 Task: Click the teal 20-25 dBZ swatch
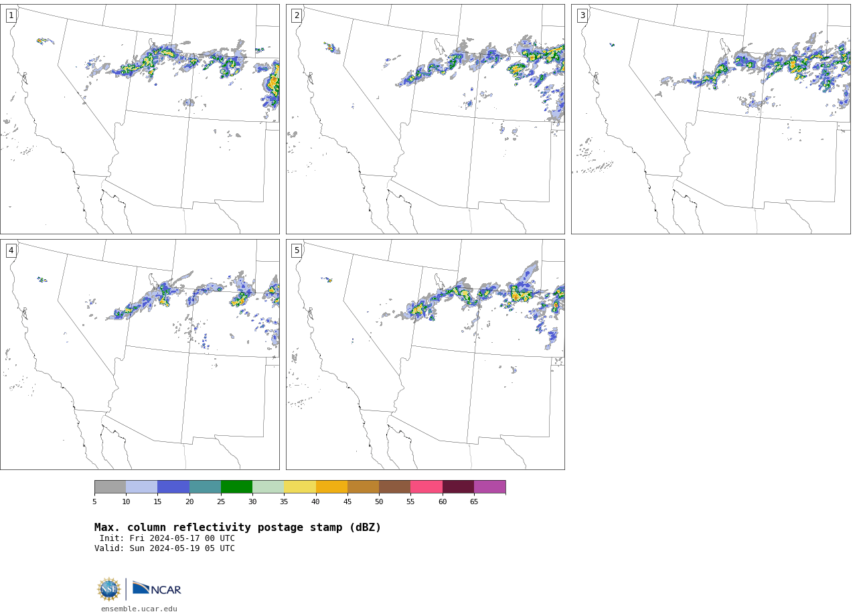(205, 487)
